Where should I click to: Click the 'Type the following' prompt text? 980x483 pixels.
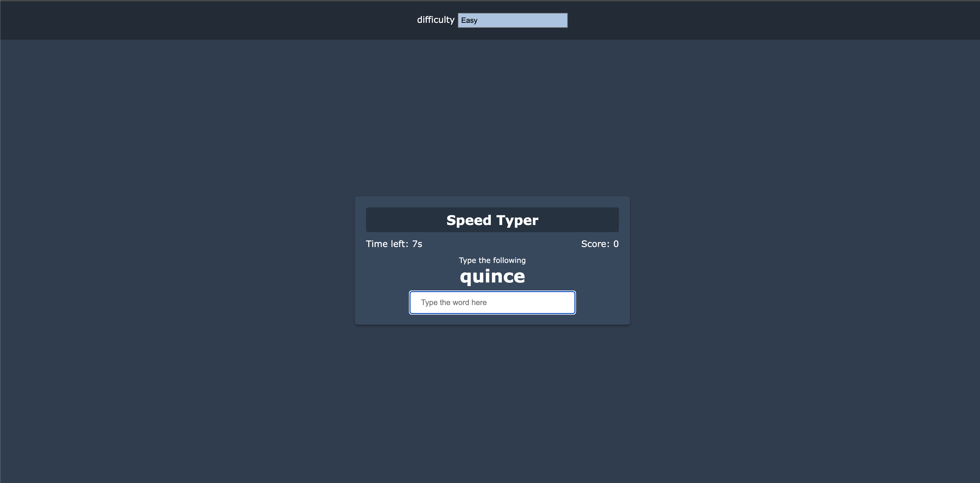[x=492, y=260]
